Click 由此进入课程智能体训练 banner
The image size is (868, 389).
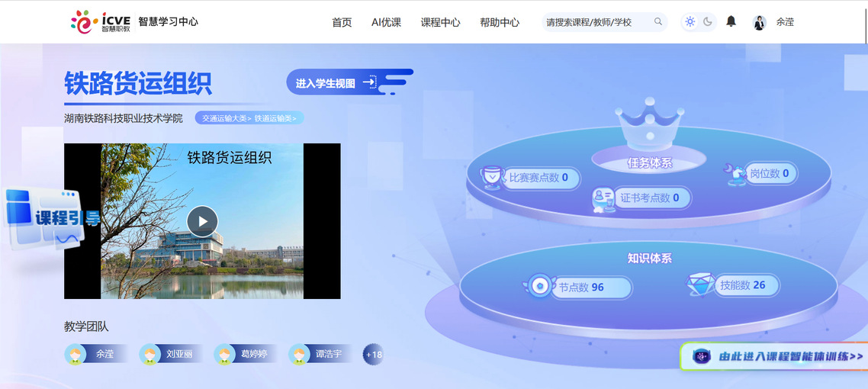(x=774, y=356)
